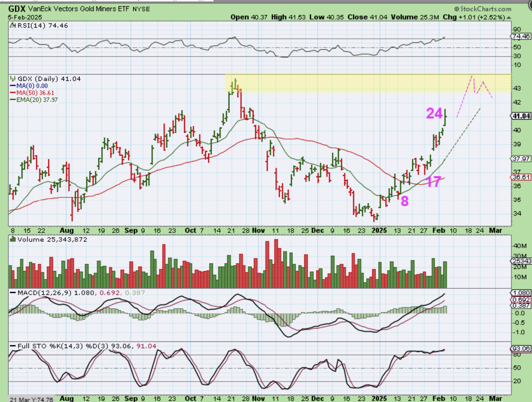The image size is (532, 402).
Task: Click the black line marker before Full STO
Action: tap(12, 346)
